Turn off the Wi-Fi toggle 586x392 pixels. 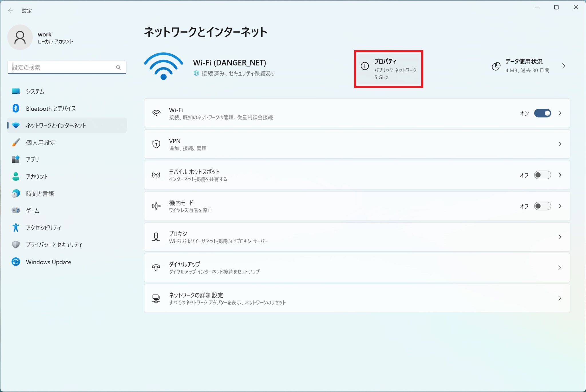(543, 113)
